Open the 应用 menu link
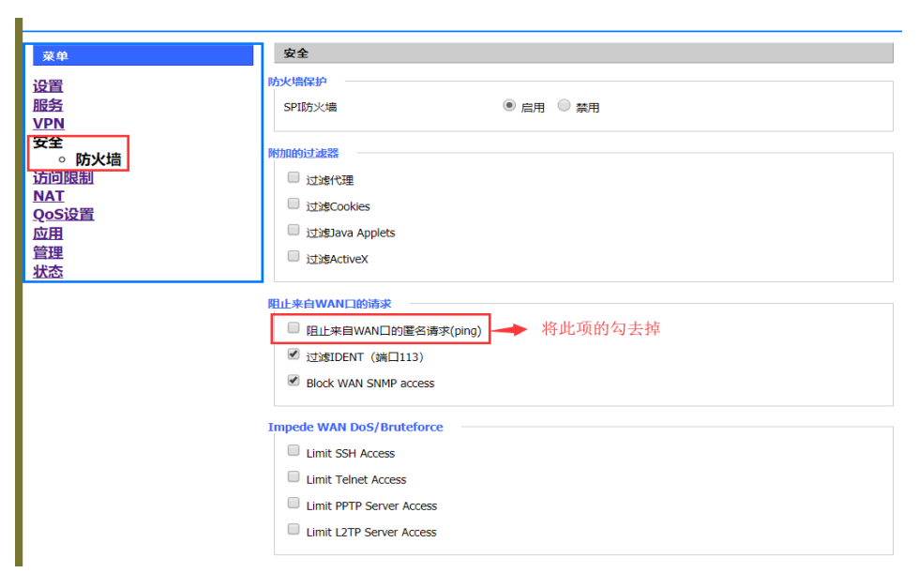Screen dimensions: 919x588 point(48,234)
